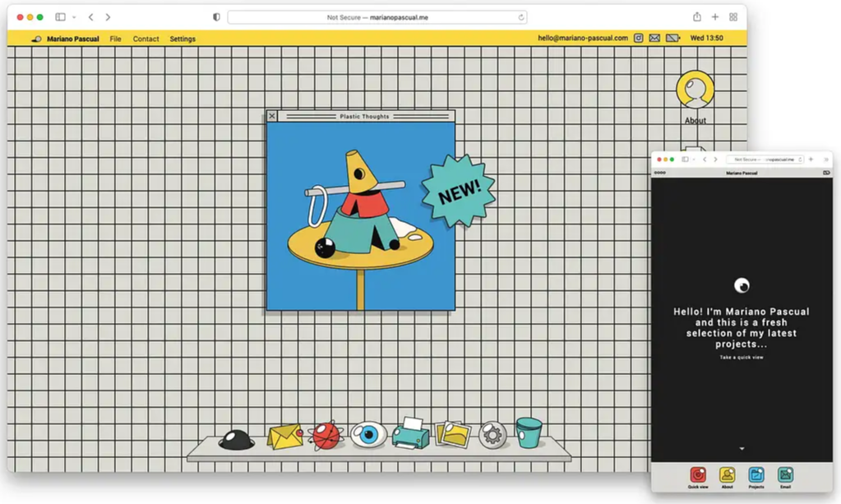Click the Email icon in the small window dock
Screen dimensions: 841x504
tap(785, 474)
